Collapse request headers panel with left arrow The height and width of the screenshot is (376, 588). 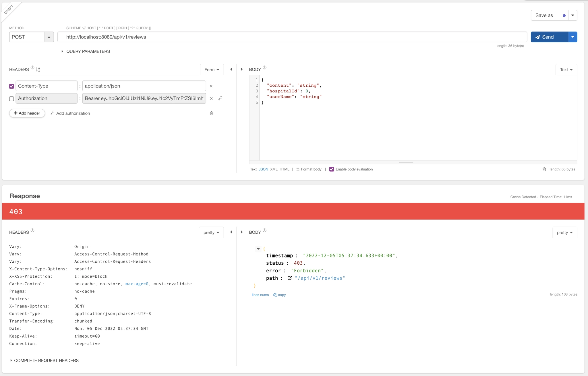231,69
